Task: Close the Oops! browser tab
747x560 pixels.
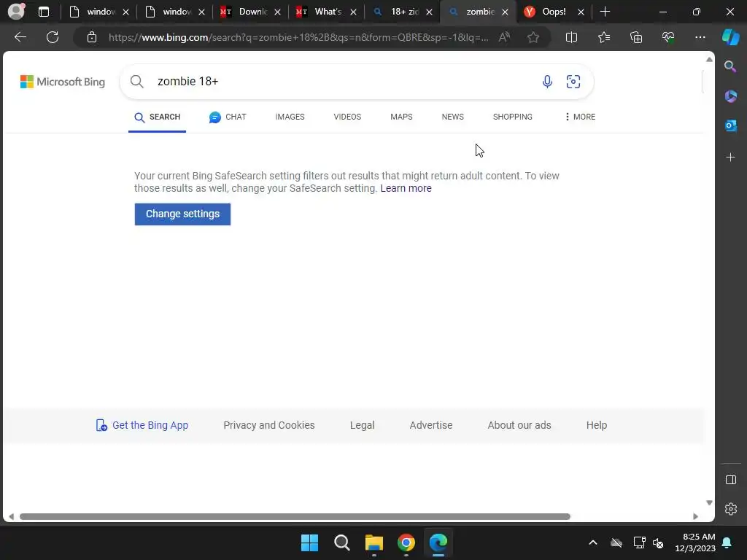Action: (581, 12)
